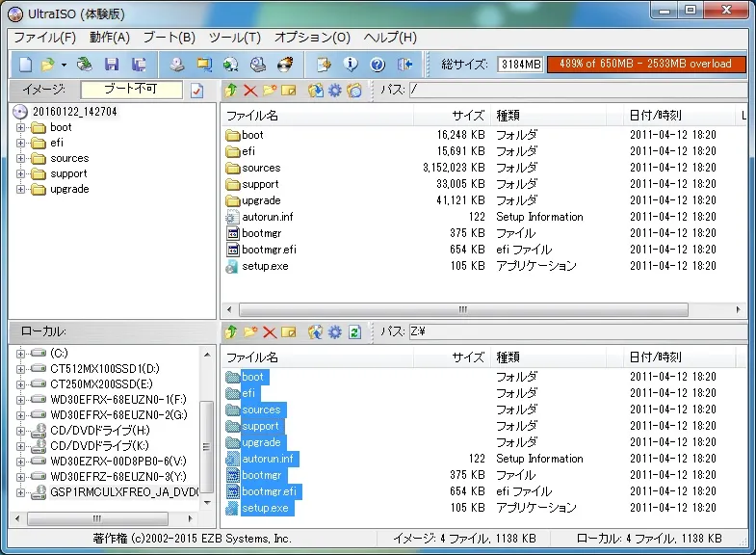This screenshot has width=756, height=555.
Task: Click the local pane red Delete icon
Action: (x=270, y=331)
